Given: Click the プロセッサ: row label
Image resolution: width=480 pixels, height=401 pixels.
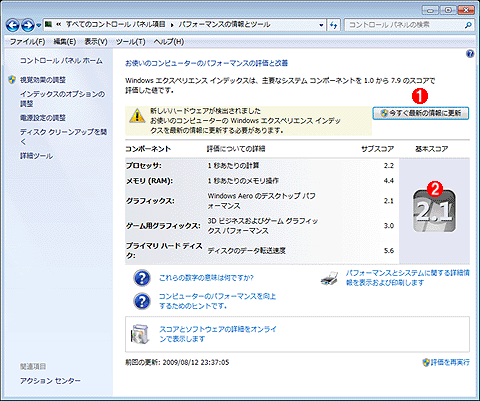Looking at the screenshot, I should coord(144,166).
